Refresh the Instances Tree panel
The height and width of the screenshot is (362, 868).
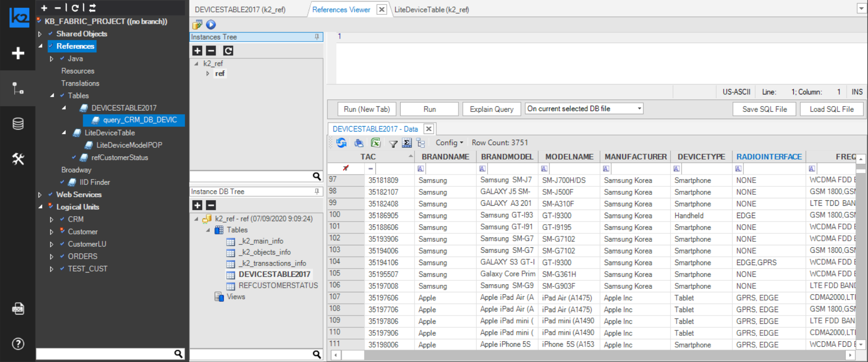coord(228,50)
